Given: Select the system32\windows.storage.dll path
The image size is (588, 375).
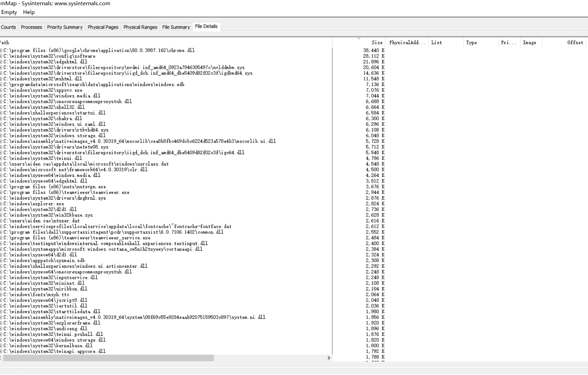Looking at the screenshot, I should pyautogui.click(x=54, y=136).
